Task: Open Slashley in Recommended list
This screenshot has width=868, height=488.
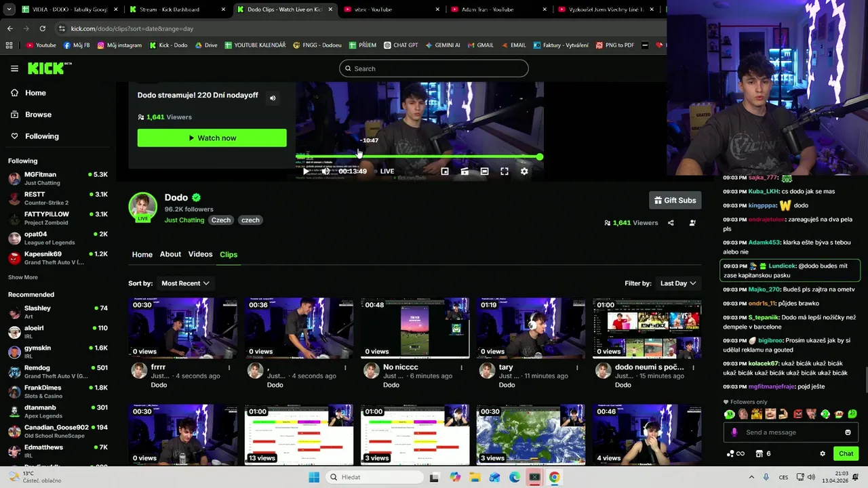Action: click(58, 312)
